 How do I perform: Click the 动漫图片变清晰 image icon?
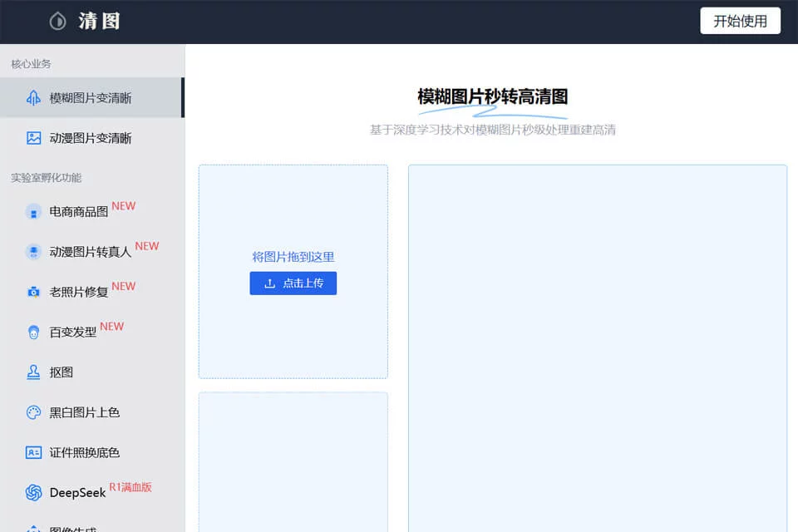pyautogui.click(x=33, y=138)
